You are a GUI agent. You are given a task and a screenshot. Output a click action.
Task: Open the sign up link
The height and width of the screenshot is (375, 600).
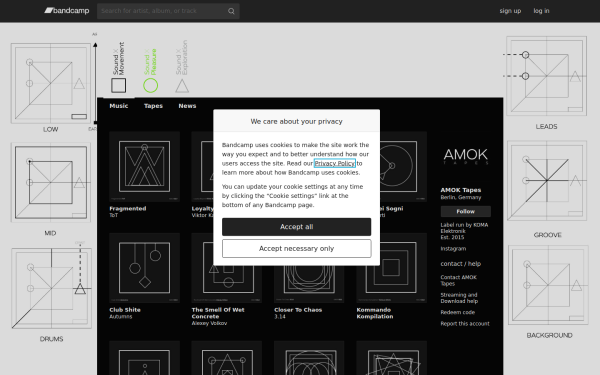click(510, 11)
